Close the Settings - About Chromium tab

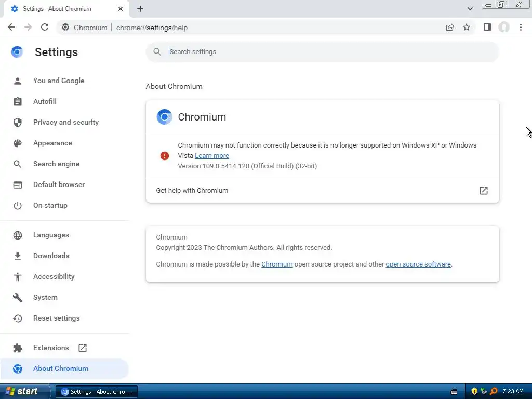click(x=121, y=9)
